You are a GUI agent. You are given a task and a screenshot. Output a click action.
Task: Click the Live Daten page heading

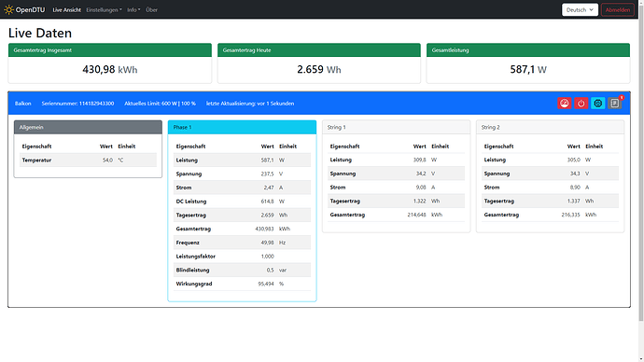[40, 33]
